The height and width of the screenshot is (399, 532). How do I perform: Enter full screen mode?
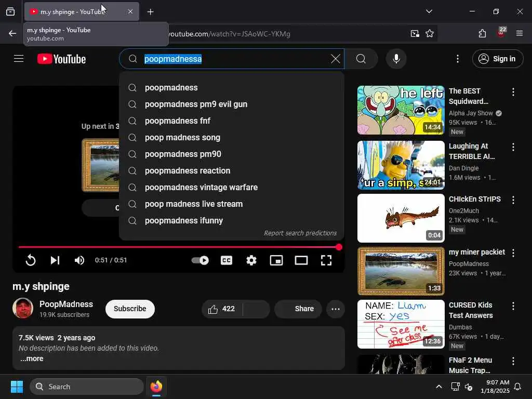(326, 260)
